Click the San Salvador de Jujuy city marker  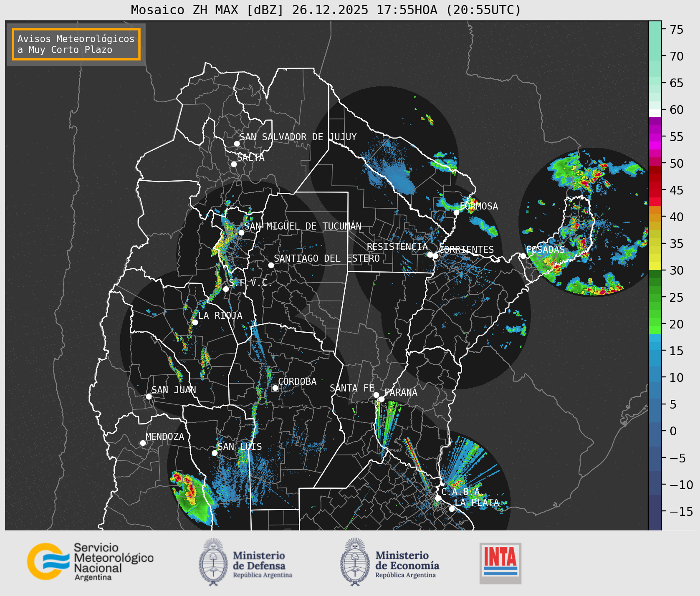point(237,144)
